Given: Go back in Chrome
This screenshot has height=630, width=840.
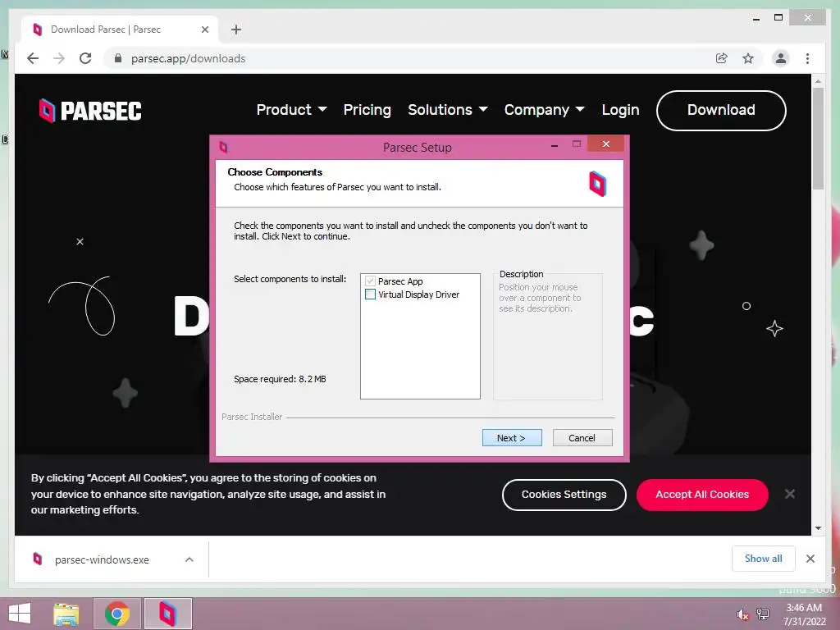Looking at the screenshot, I should pos(33,58).
